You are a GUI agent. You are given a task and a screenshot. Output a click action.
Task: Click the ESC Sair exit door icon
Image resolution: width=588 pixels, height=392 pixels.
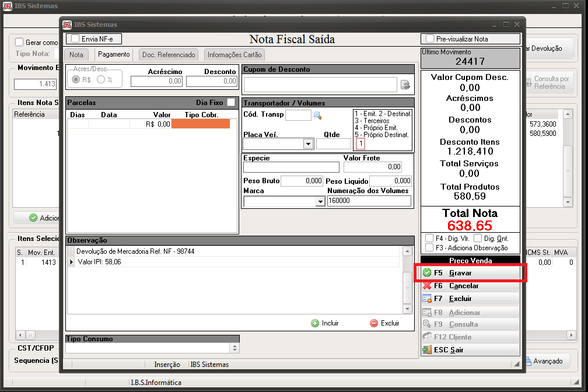pos(427,349)
